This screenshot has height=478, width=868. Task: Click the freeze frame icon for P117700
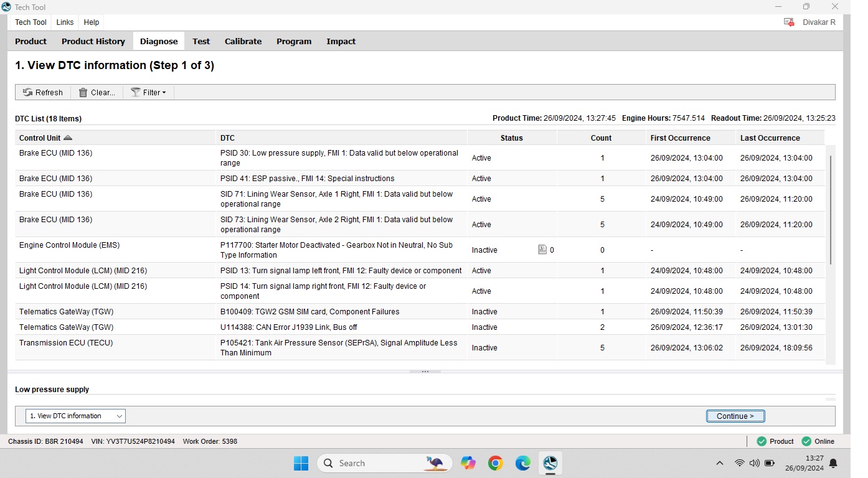pos(542,250)
